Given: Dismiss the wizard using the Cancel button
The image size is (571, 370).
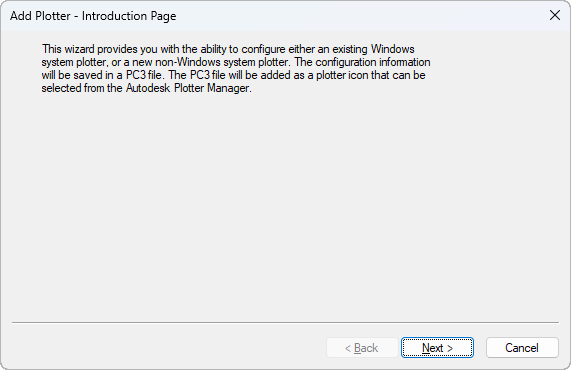Looking at the screenshot, I should [522, 348].
